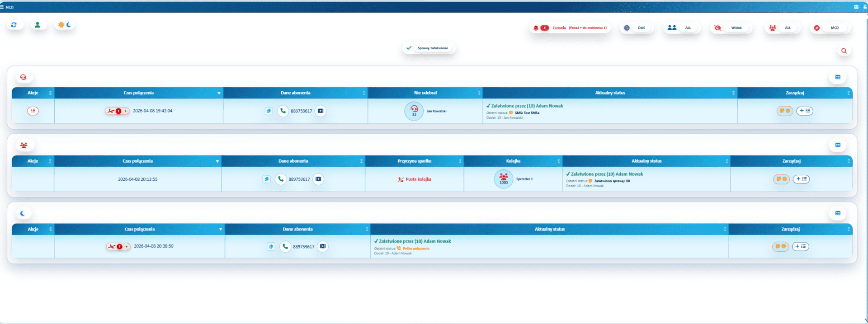Call 889759617 from the 20:38:50 row
The image size is (868, 324).
coord(285,247)
